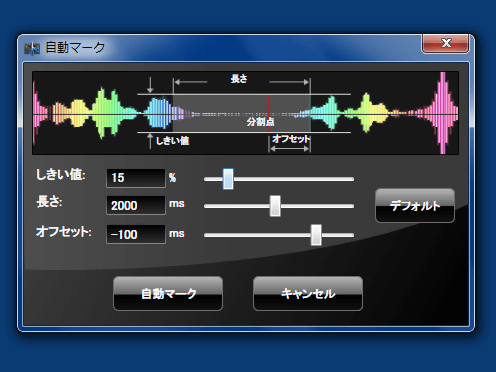Viewport: 496px width, 372px height.
Task: Click the オフセット slider handle
Action: point(316,235)
